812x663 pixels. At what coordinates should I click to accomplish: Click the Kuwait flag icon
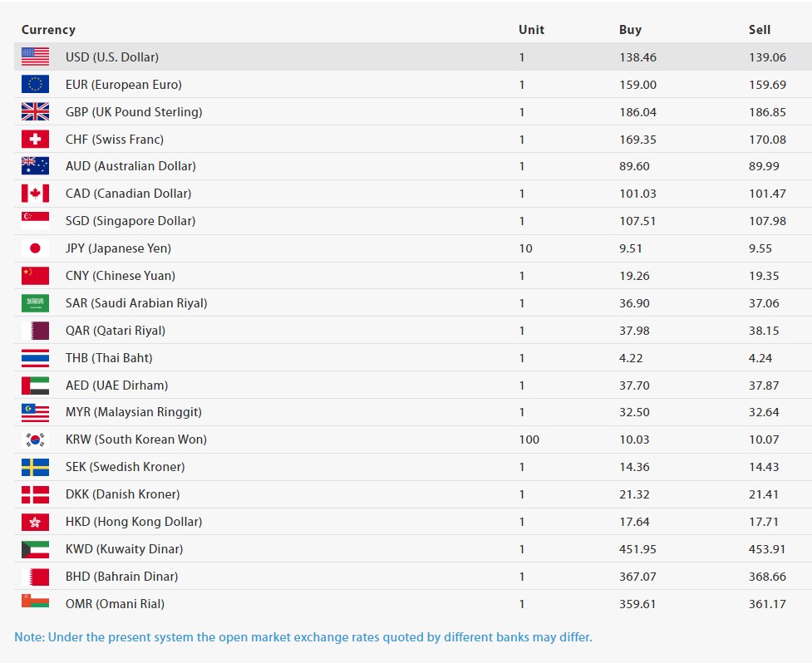pyautogui.click(x=35, y=549)
